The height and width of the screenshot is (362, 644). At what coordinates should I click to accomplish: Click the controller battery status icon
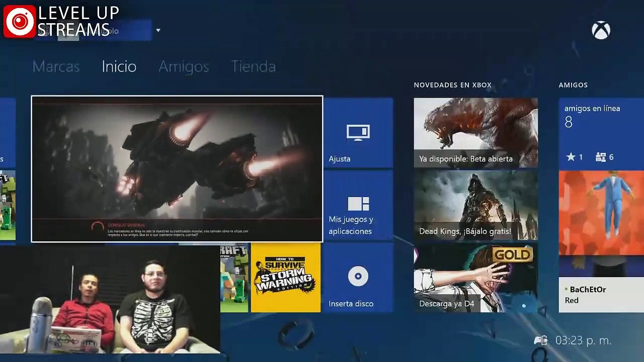click(541, 341)
